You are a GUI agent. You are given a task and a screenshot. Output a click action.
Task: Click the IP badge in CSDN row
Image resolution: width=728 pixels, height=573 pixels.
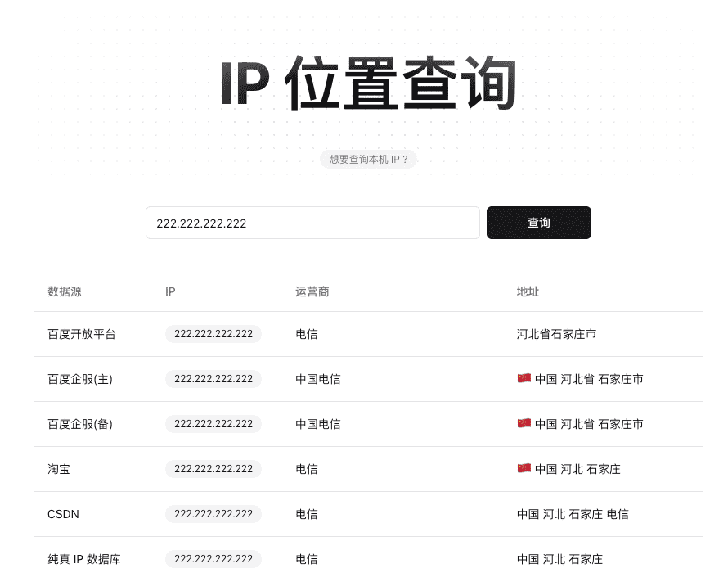click(213, 514)
